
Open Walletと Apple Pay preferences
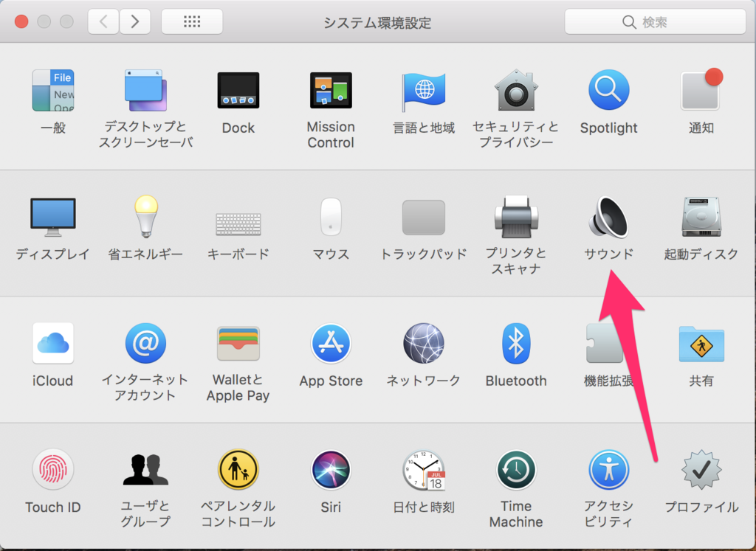pos(238,344)
